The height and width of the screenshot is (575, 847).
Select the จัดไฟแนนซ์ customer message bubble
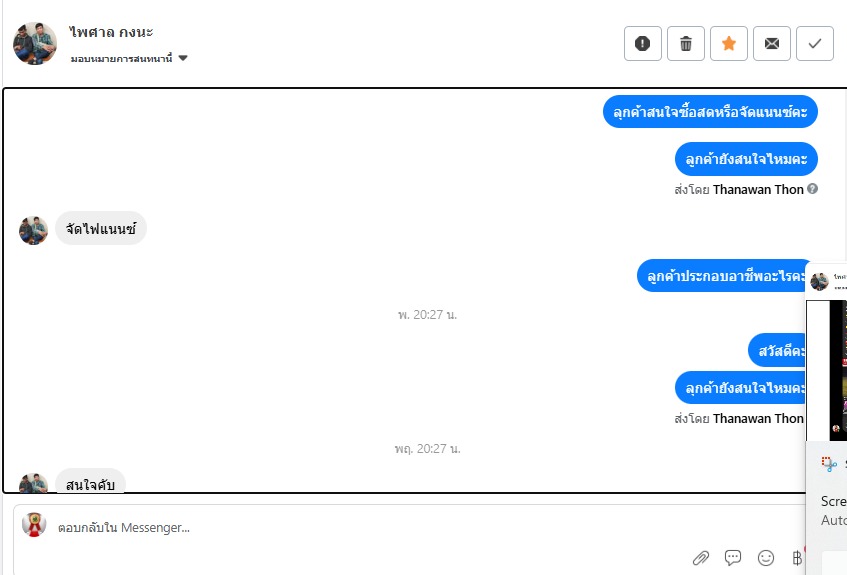click(x=101, y=229)
